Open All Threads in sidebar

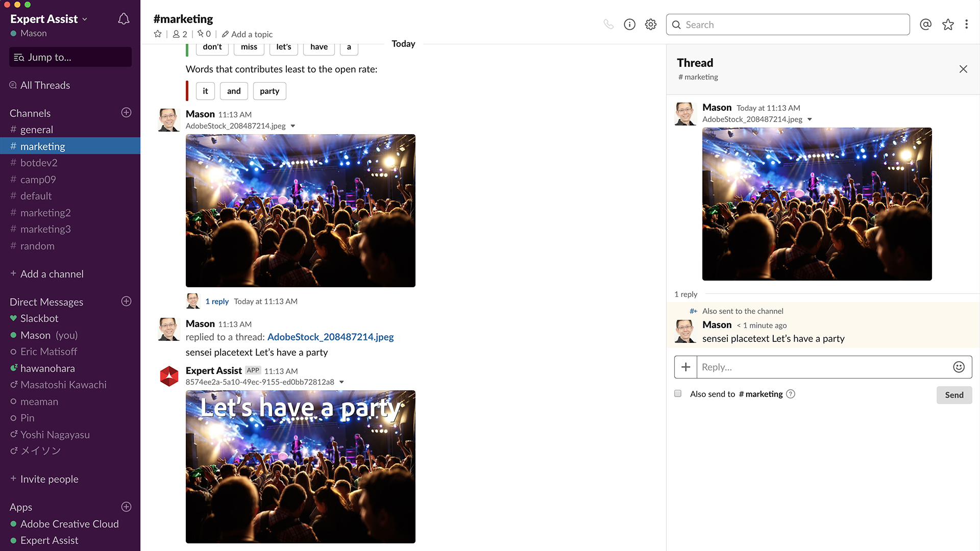(x=44, y=85)
